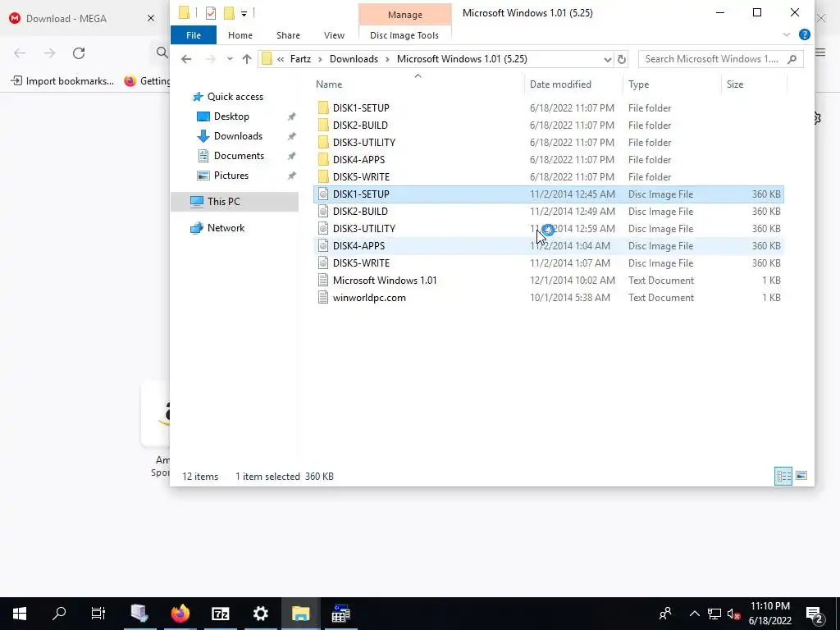Screen dimensions: 840x630
Task: Go back using Explorer's back arrow
Action: (186, 59)
